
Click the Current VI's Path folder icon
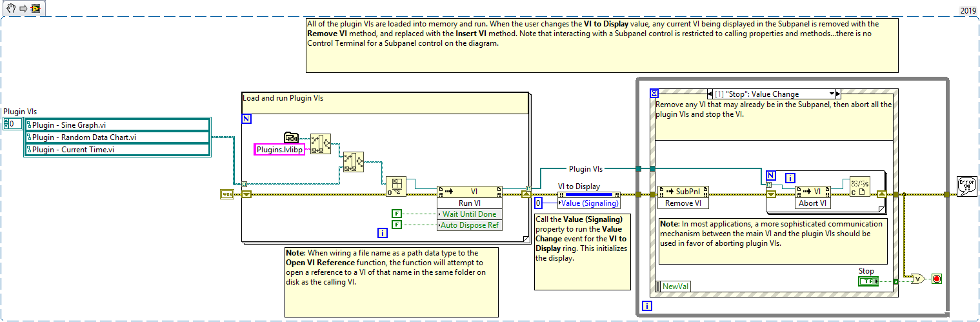coord(292,137)
